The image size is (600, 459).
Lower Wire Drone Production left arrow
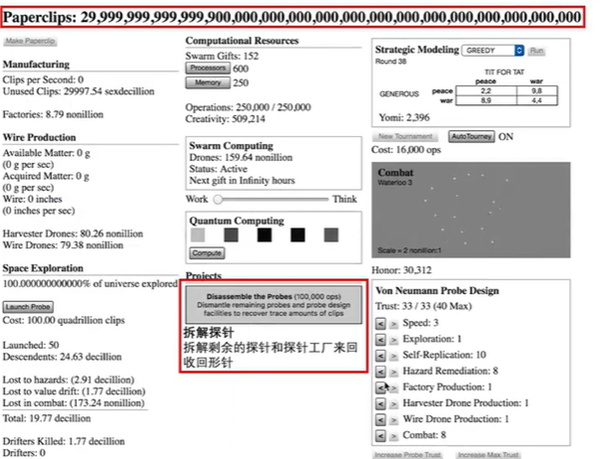click(x=380, y=420)
